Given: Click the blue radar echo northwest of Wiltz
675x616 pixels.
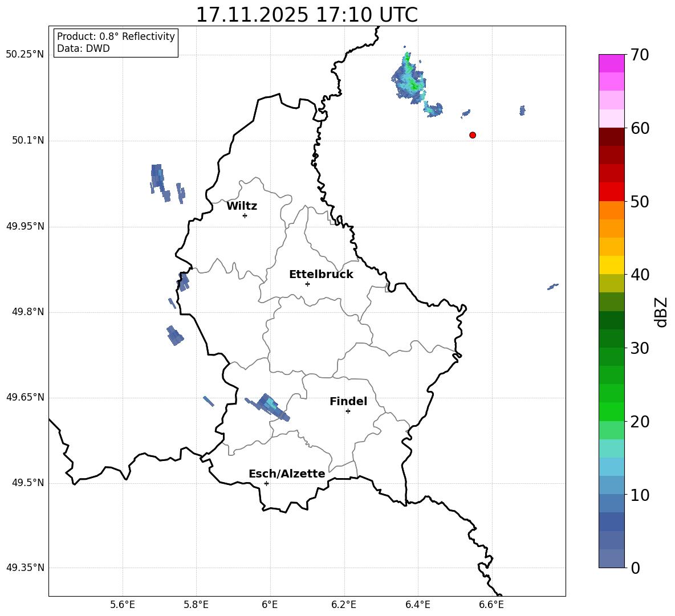Looking at the screenshot, I should [158, 178].
